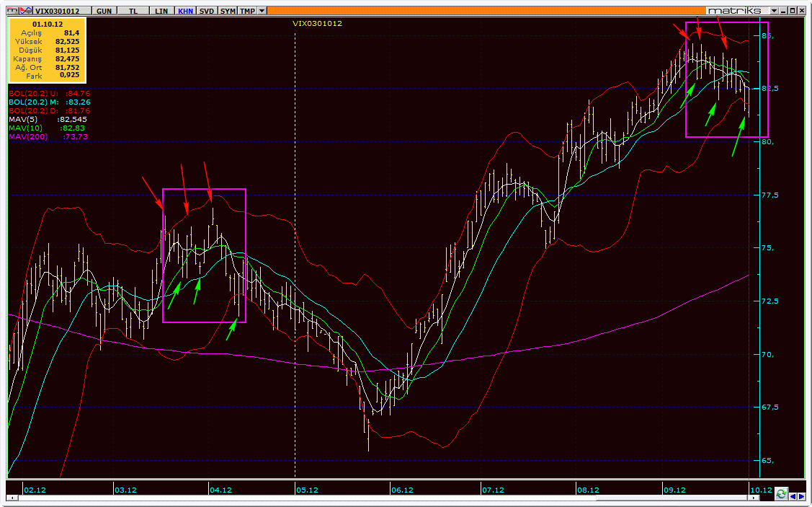Expand the dropdown arrow after TMP
Screen dimensions: 812x507
(262, 10)
